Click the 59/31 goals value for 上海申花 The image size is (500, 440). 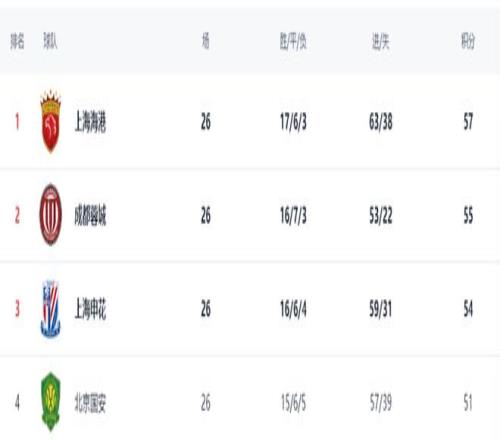(381, 309)
